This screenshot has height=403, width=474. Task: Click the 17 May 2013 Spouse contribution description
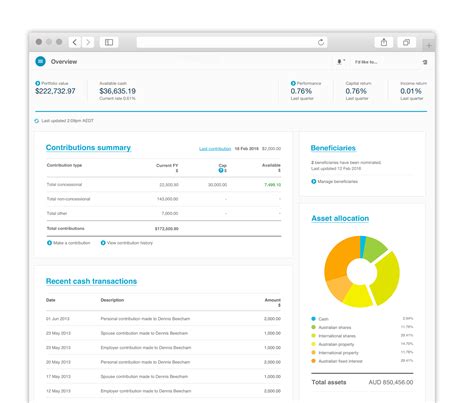coord(144,377)
